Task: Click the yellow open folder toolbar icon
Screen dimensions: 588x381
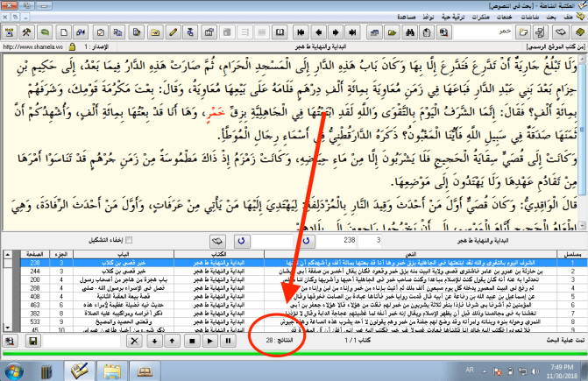Action: 392,32
